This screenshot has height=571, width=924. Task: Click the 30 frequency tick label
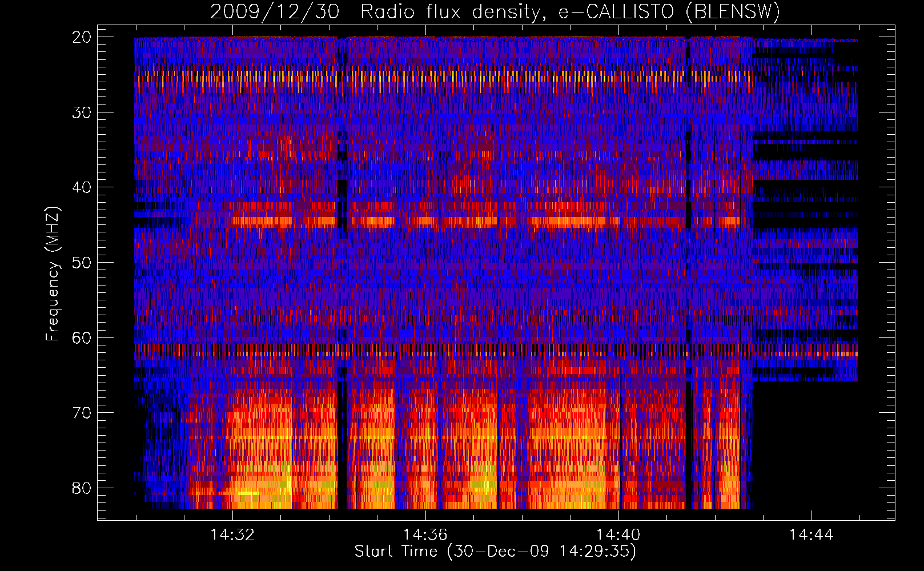(x=82, y=112)
